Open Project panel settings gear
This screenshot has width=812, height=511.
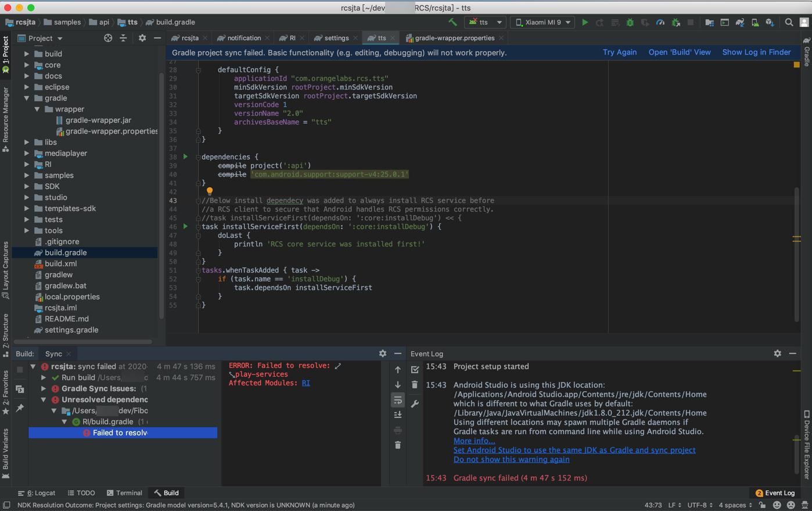[x=142, y=38]
